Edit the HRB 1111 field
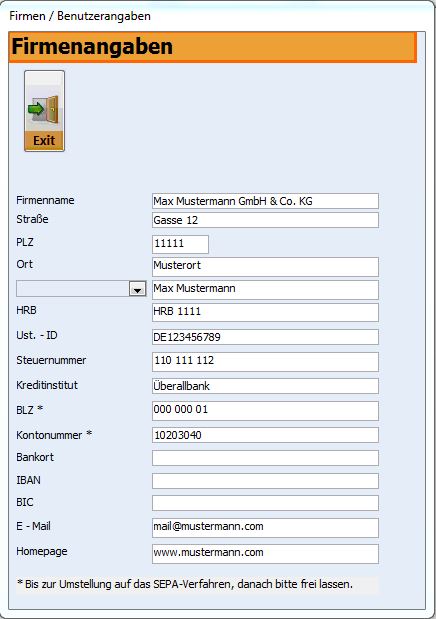 [265, 312]
